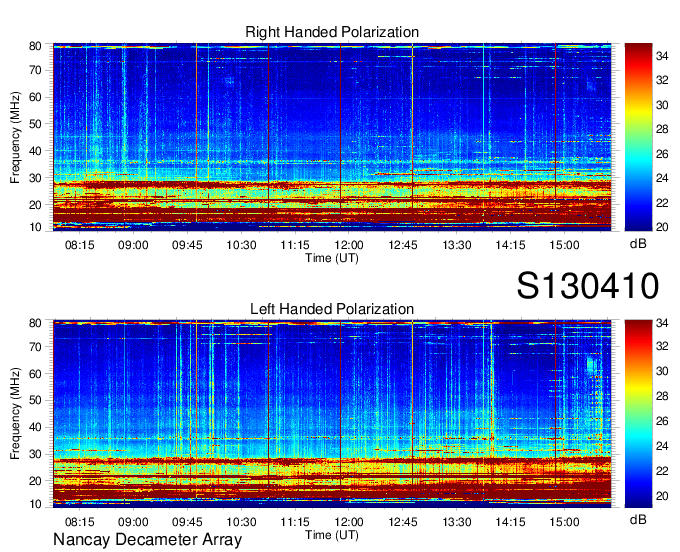
Task: Click "Frequency (MHz)" axis label of Left Handed plot
Action: (15, 414)
